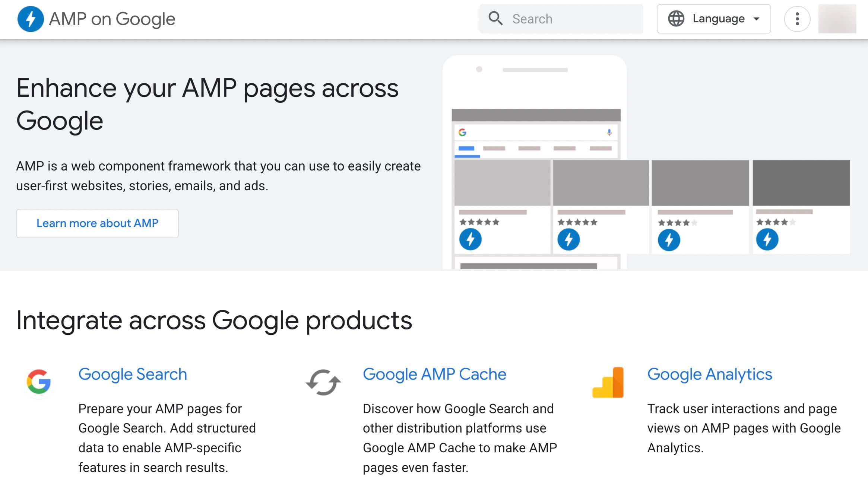Click the G logo inside the phone mockup
This screenshot has height=504, width=868.
(x=462, y=132)
